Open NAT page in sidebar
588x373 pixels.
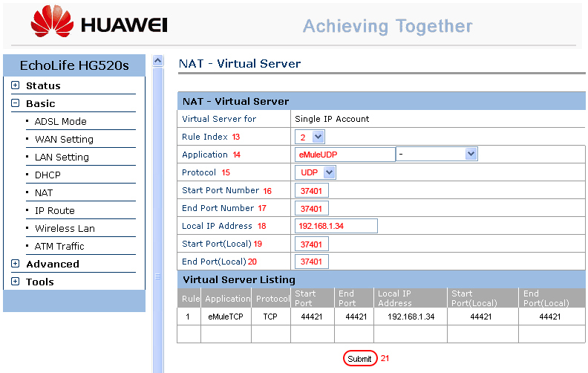(x=44, y=193)
